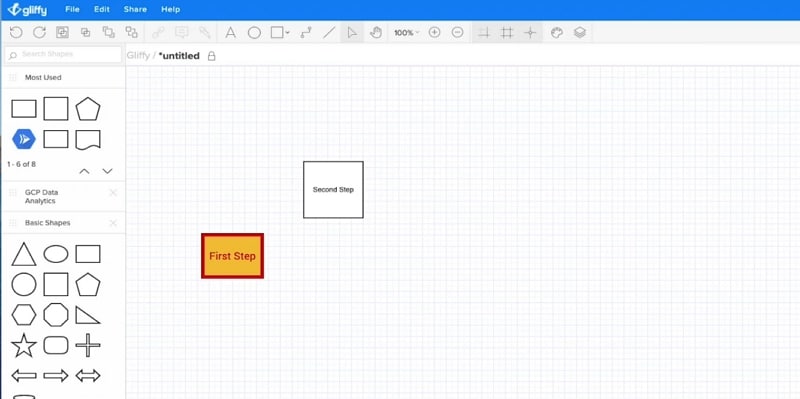Click the '1 - 6 of 8' count
Viewport: 800px width, 399px height.
pyautogui.click(x=21, y=164)
